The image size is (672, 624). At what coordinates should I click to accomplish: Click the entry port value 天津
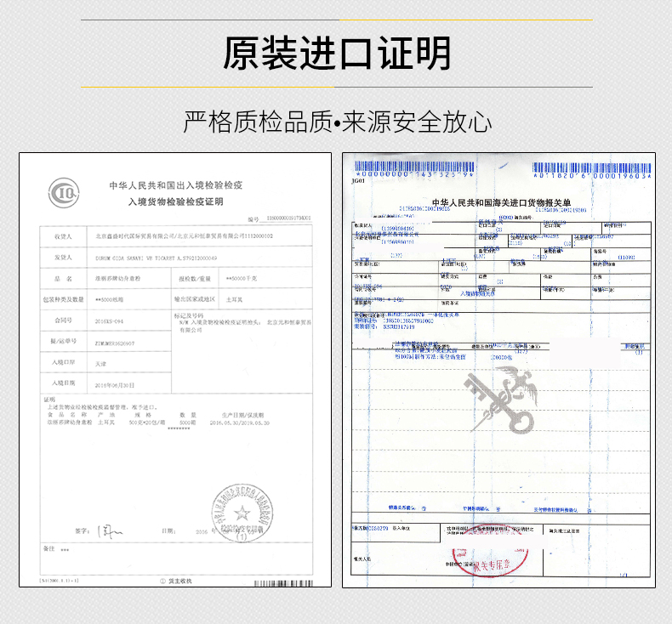(x=100, y=364)
